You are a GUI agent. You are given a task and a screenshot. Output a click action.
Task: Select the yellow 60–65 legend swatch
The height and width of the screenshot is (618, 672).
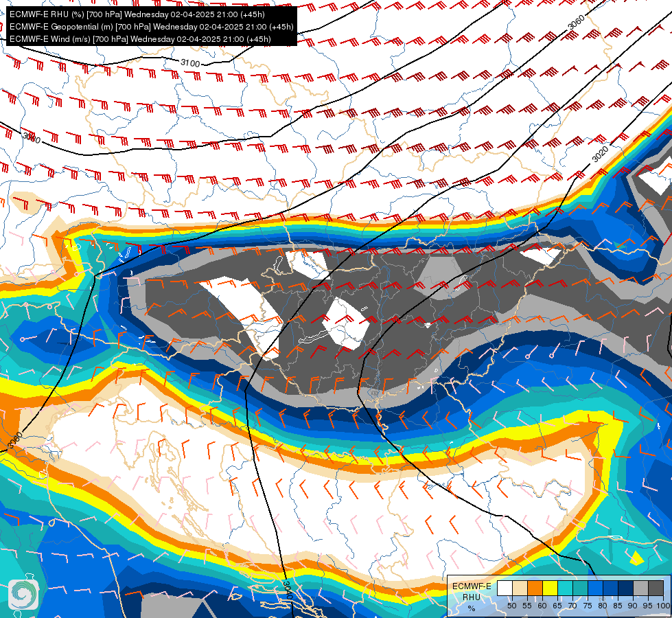pos(551,588)
